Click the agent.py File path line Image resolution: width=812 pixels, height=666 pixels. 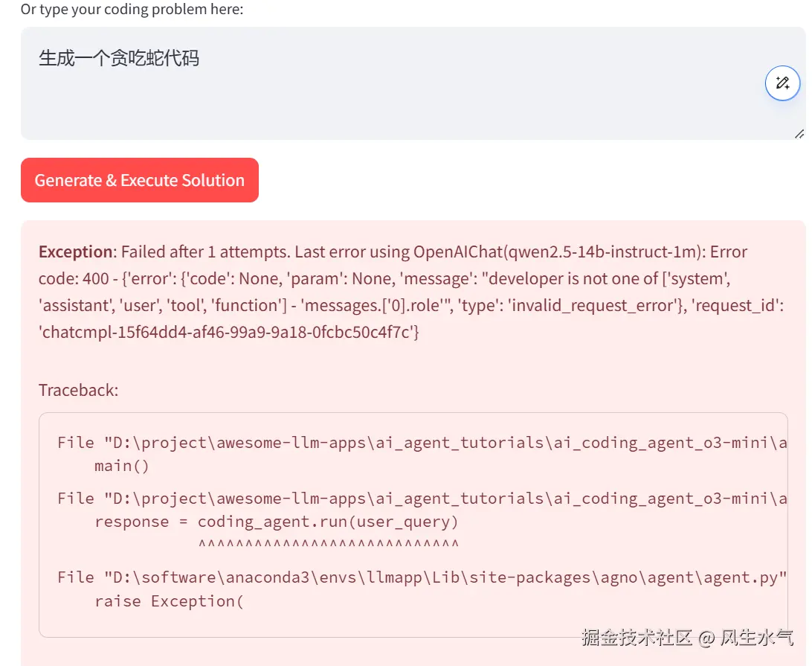click(422, 577)
